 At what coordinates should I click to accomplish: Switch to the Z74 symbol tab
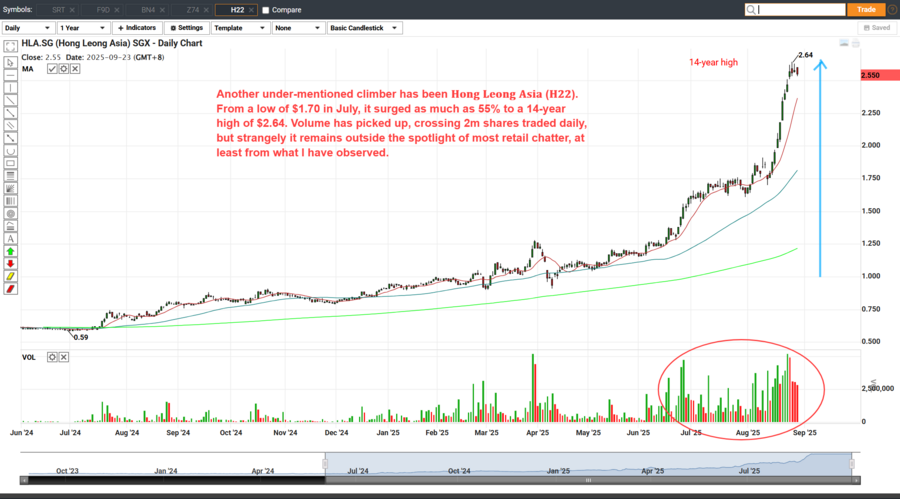pyautogui.click(x=192, y=10)
